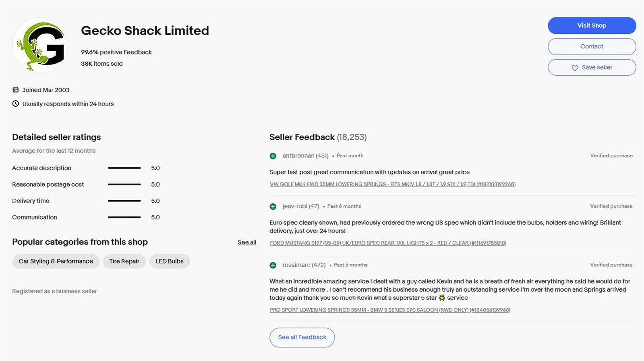644x361 pixels.
Task: Click the Gecko Shack logo avatar
Action: coord(40,45)
